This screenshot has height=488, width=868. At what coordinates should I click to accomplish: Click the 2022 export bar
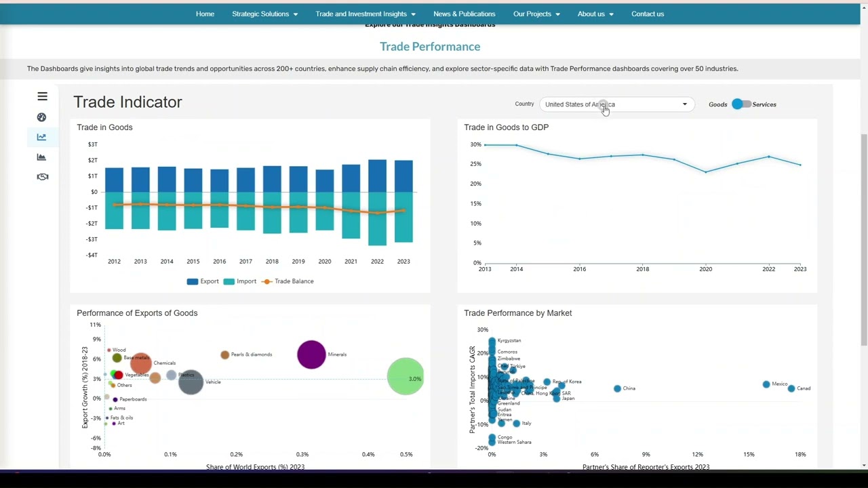click(x=377, y=176)
